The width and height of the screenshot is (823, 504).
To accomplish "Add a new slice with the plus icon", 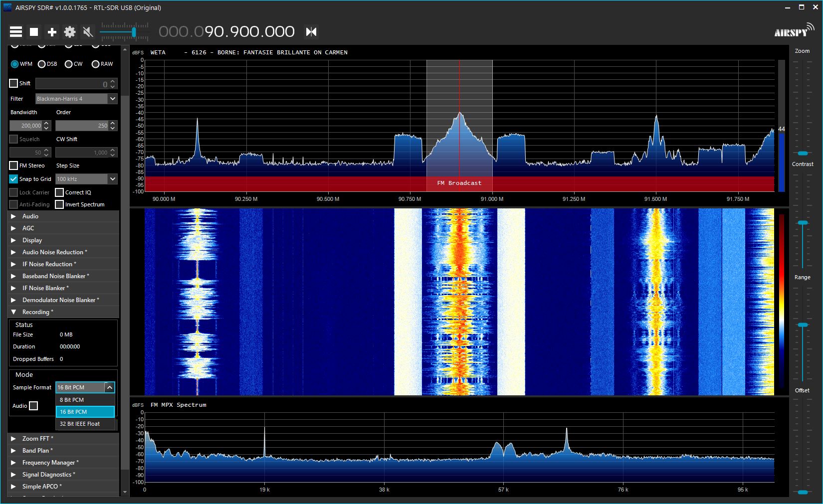I will pos(52,32).
